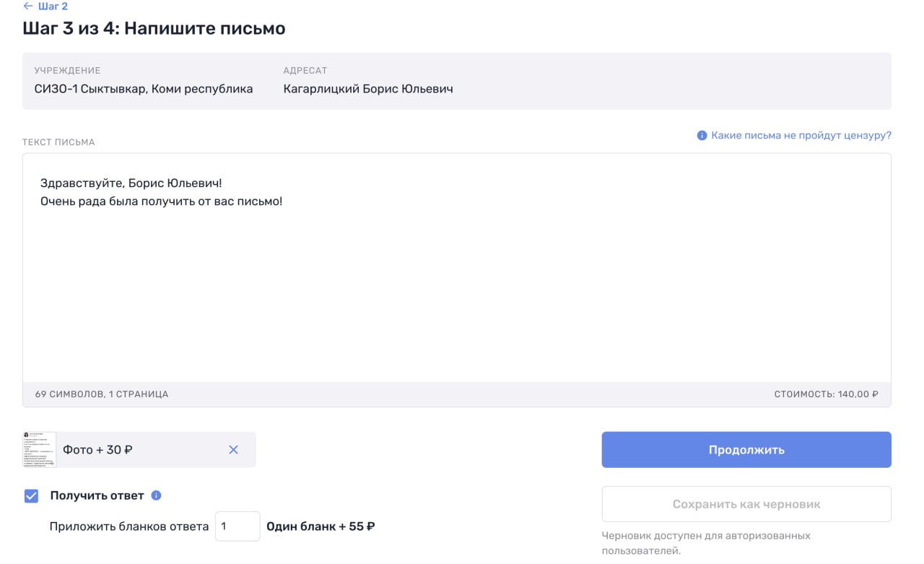The image size is (924, 564).
Task: Open 'Какие письма не пройдут цензуру?' link
Action: click(x=801, y=136)
